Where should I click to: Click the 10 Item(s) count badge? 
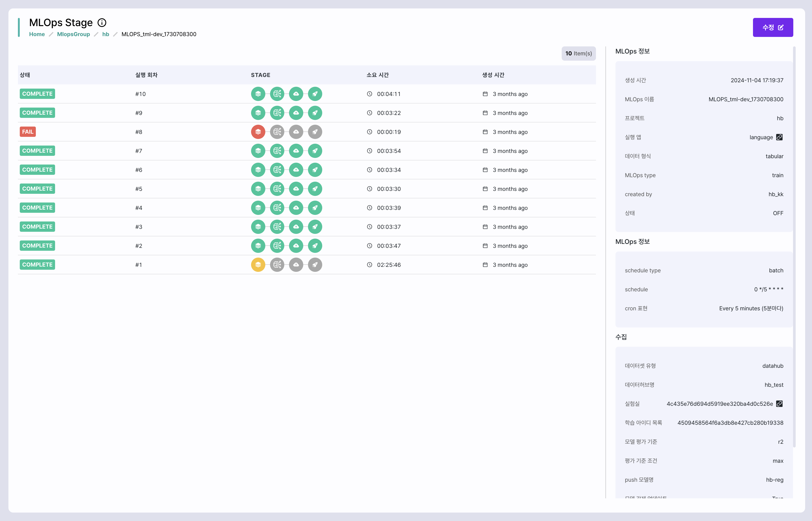tap(578, 54)
